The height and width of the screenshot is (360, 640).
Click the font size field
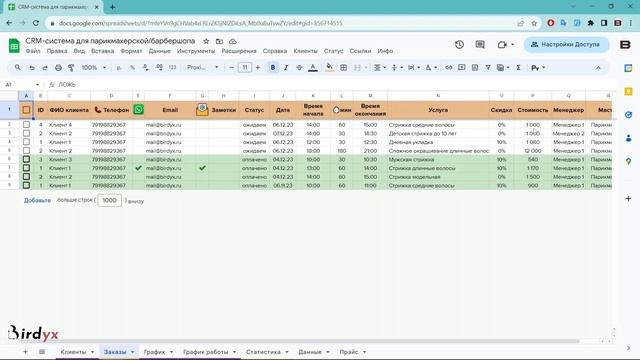coord(244,68)
